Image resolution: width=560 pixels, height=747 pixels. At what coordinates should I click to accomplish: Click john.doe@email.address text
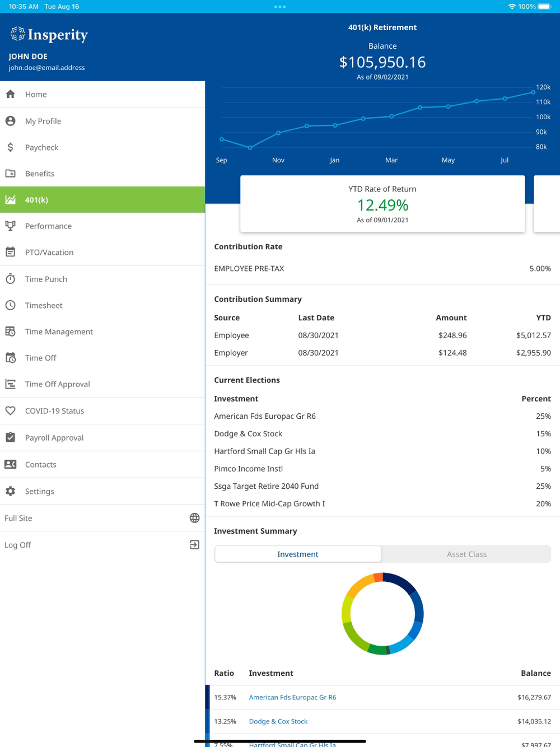(x=47, y=68)
